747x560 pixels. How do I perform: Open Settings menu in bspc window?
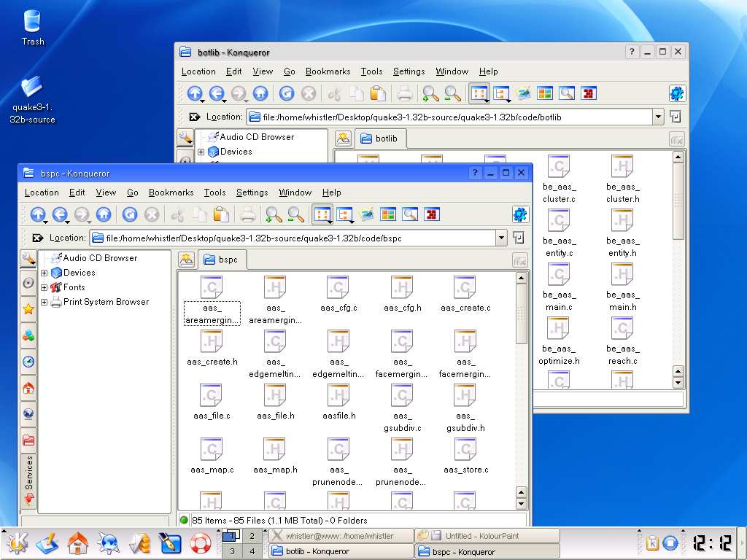coord(252,192)
